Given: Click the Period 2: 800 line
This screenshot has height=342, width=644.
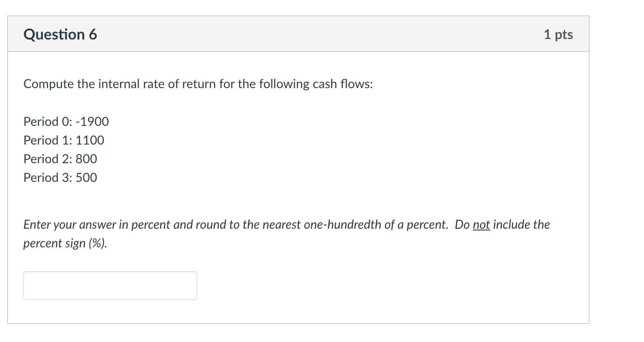Looking at the screenshot, I should [x=60, y=159].
